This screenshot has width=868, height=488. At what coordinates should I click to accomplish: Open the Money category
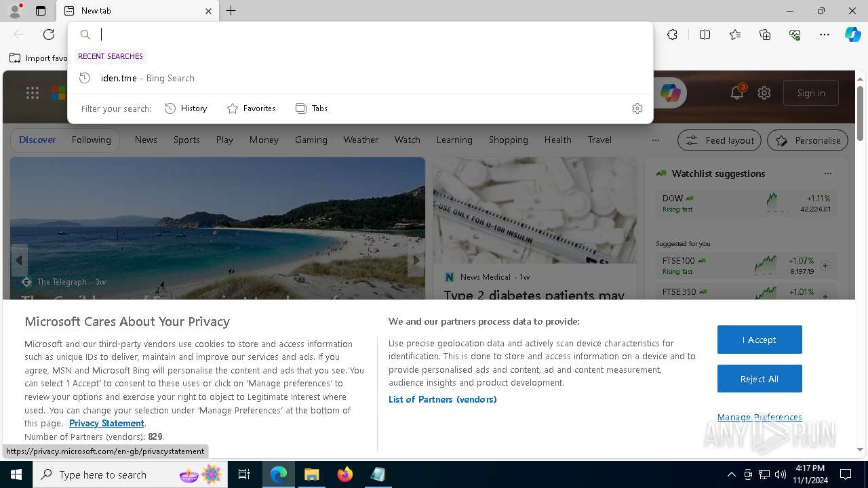(264, 140)
